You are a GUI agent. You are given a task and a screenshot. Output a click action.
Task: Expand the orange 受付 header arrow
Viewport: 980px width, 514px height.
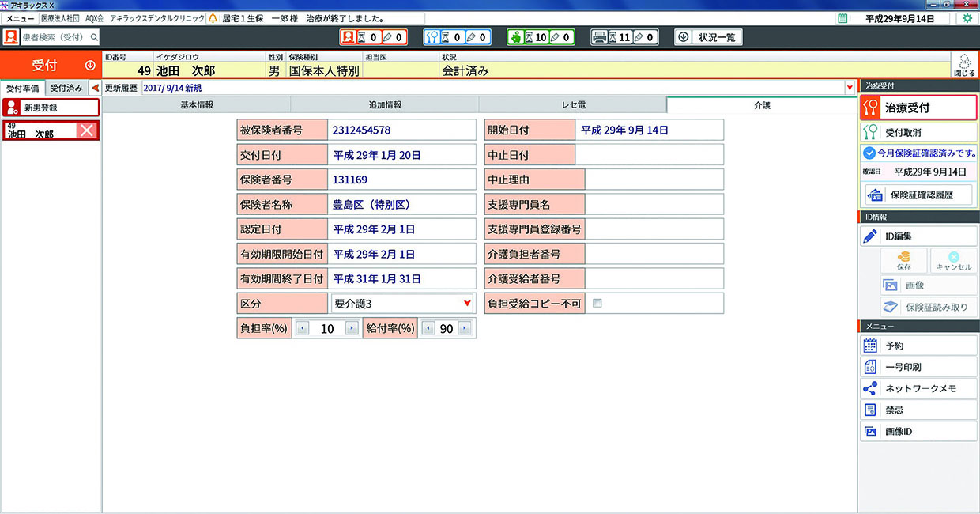tap(90, 65)
